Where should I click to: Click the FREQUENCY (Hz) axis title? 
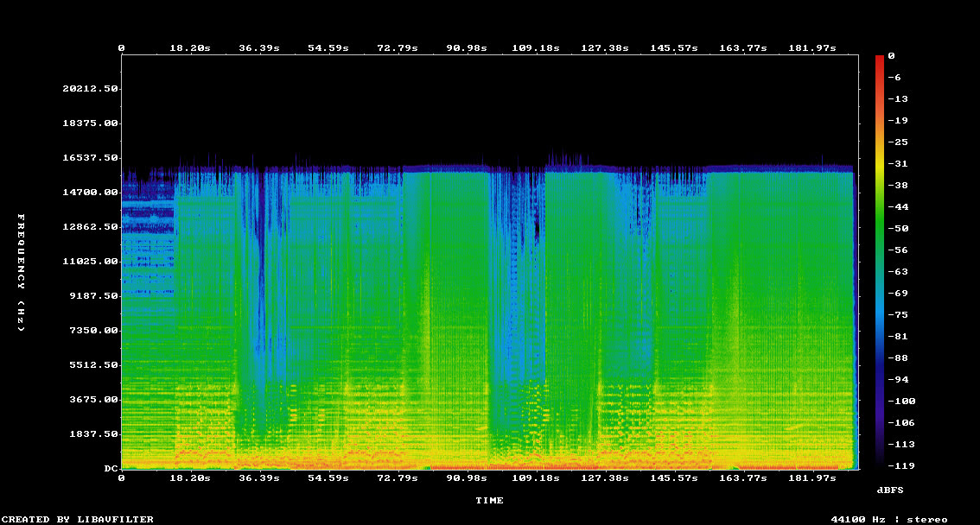tap(21, 273)
